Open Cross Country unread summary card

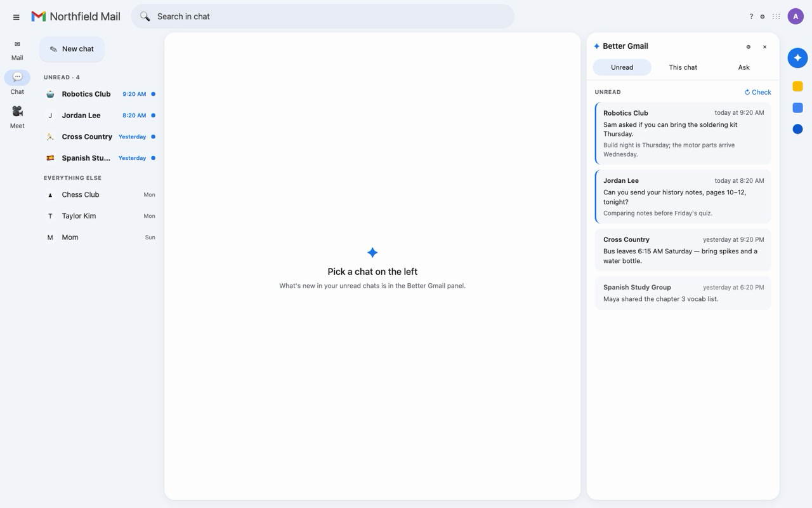click(683, 250)
